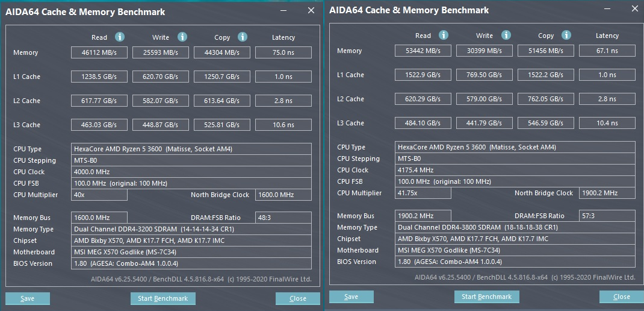
Task: Click Memory Type DDR4-3200 SDRAM row
Action: click(191, 229)
